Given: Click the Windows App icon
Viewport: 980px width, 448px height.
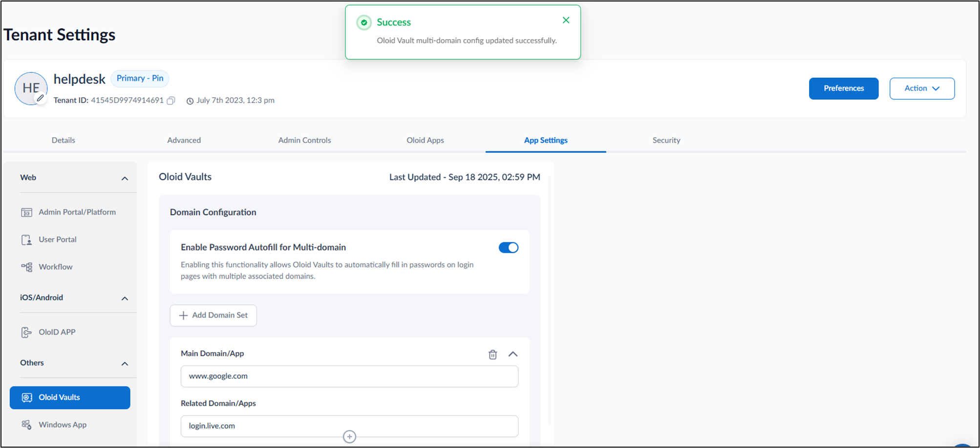Looking at the screenshot, I should (26, 425).
